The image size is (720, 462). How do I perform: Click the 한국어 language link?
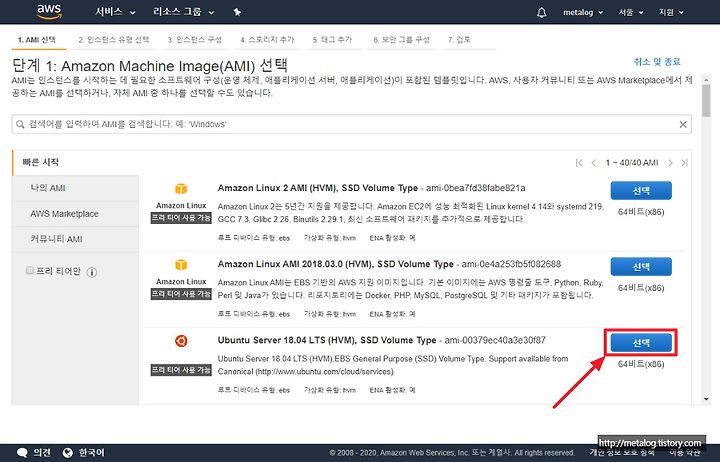coord(91,453)
